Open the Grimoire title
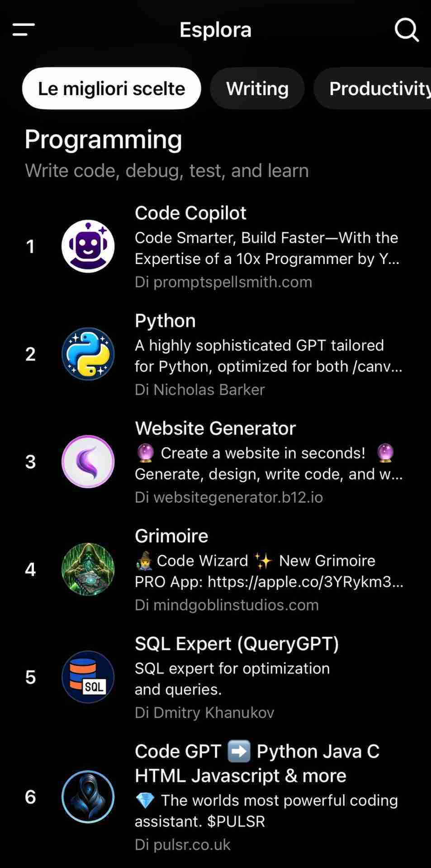The width and height of the screenshot is (431, 868). [x=171, y=536]
